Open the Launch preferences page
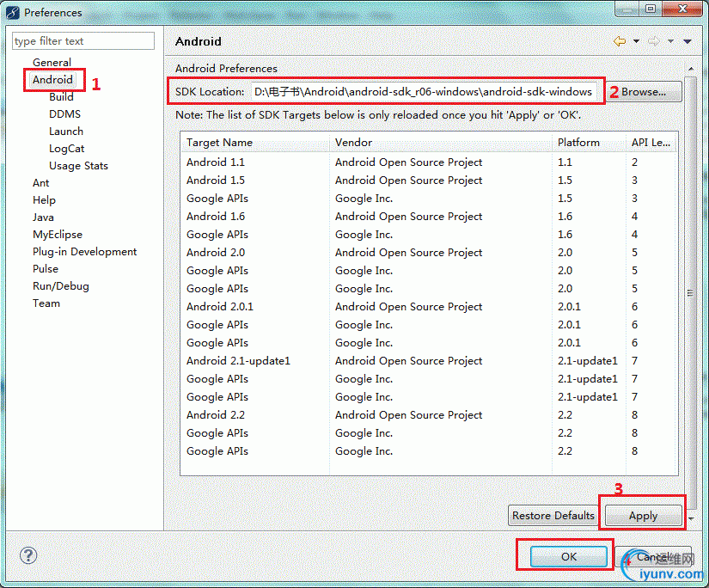This screenshot has width=709, height=588. pyautogui.click(x=66, y=132)
